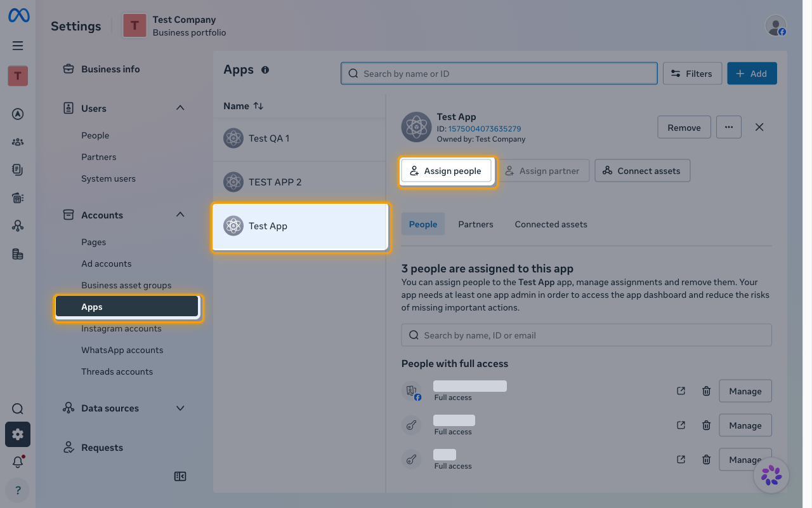Select Test QA 1 in the apps list
The height and width of the screenshot is (508, 812).
[299, 138]
